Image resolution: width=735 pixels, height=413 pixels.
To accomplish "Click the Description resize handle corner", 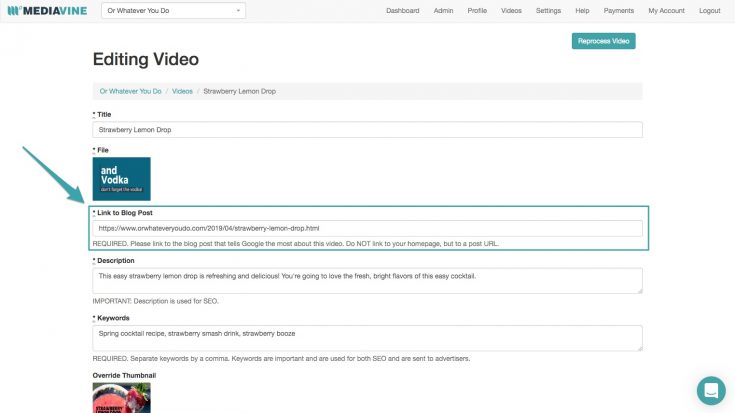I will point(639,290).
